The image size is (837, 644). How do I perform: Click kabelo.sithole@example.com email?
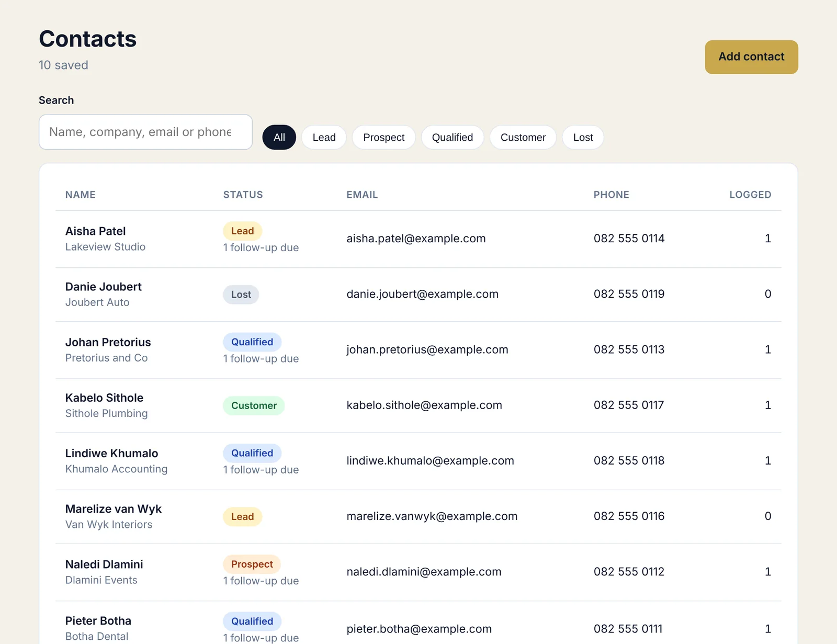(x=424, y=405)
